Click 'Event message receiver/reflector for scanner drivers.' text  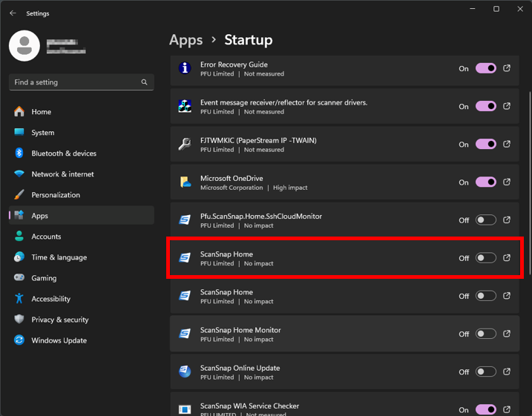pos(283,102)
